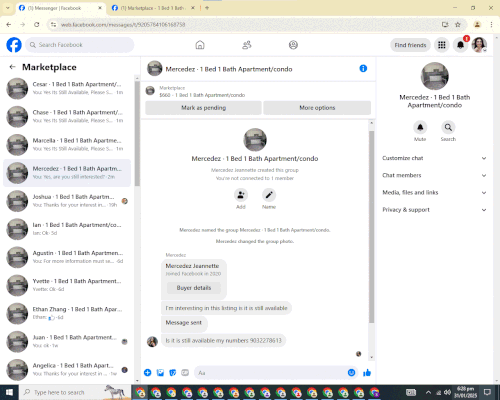500x400 pixels.
Task: Expand Customize chat section
Action: (x=434, y=158)
